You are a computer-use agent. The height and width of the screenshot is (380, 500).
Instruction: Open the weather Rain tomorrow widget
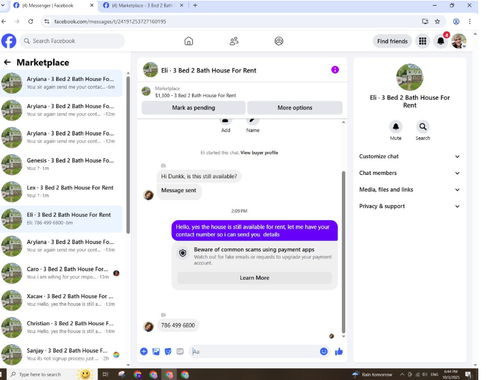click(372, 374)
